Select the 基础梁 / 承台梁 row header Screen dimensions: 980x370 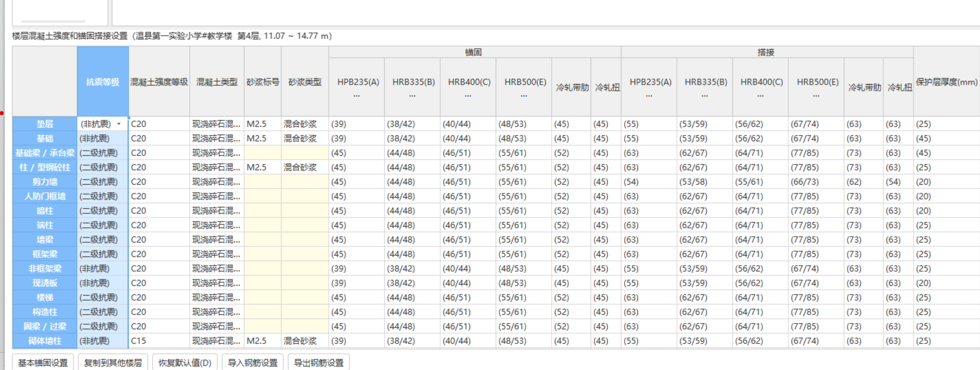pos(44,153)
